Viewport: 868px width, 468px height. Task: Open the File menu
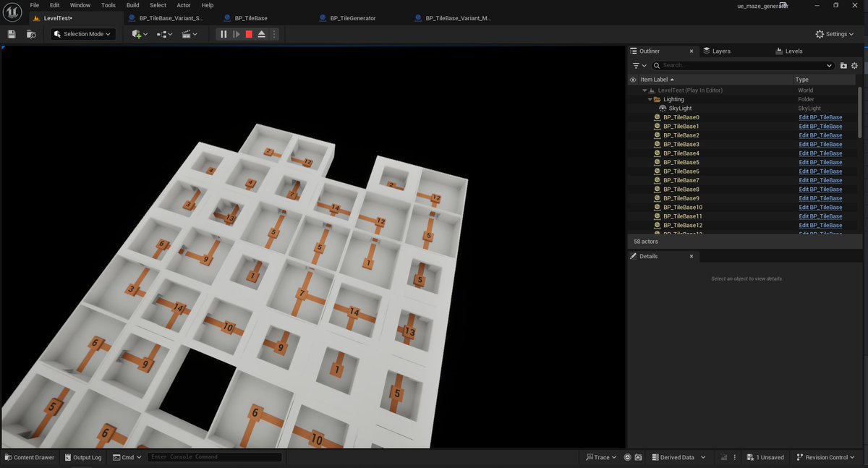[x=34, y=5]
